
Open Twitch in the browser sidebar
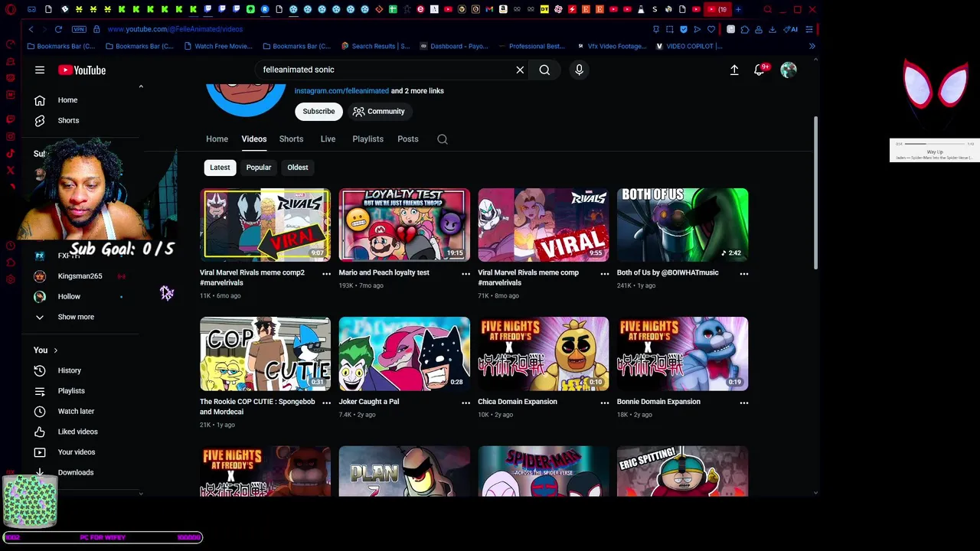[10, 119]
